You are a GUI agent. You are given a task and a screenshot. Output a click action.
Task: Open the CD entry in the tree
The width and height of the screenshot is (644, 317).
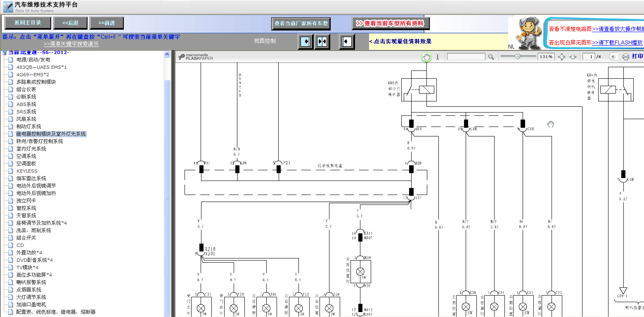coord(20,245)
